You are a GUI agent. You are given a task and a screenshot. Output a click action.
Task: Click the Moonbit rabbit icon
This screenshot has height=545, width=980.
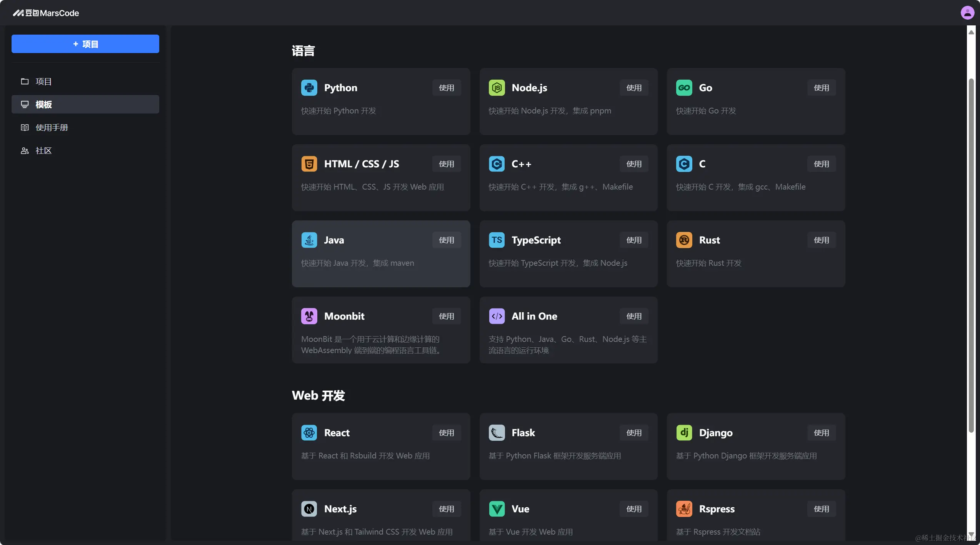309,316
